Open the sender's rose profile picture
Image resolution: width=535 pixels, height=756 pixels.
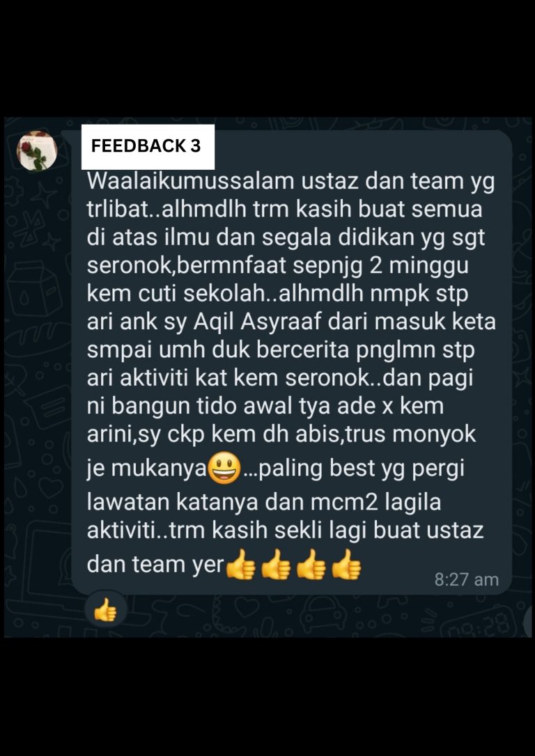37,151
